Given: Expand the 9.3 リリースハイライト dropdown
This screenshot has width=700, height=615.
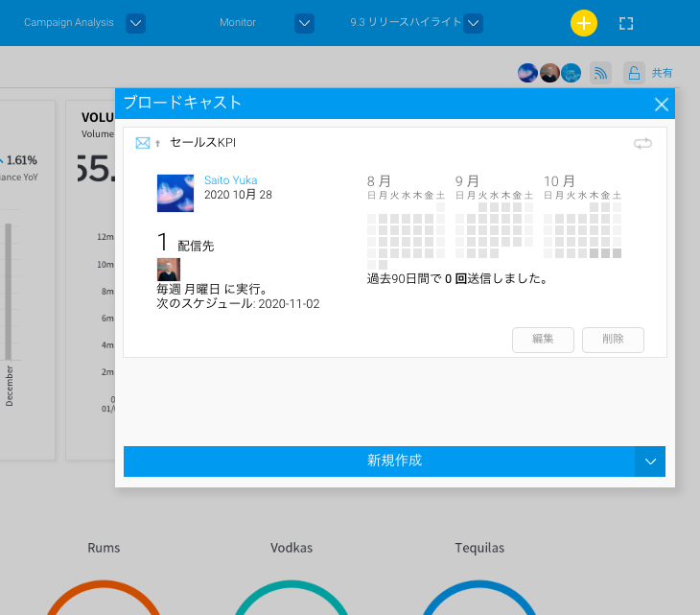Looking at the screenshot, I should [473, 22].
